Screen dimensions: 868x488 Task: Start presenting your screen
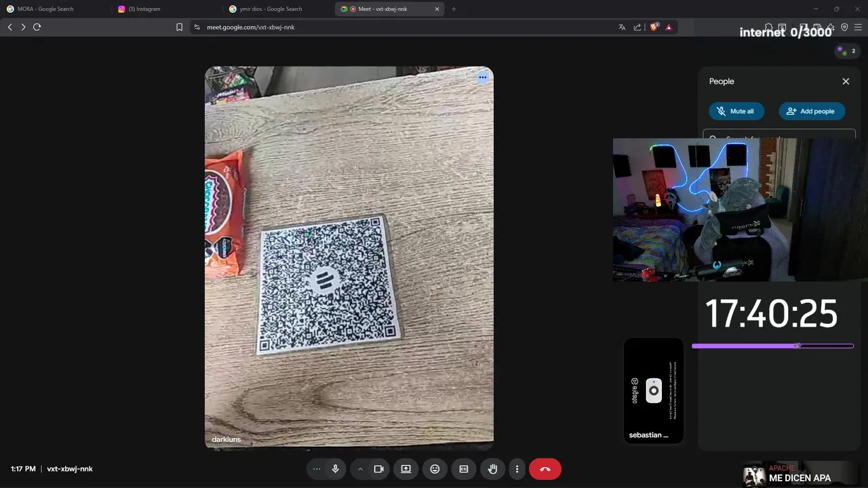pyautogui.click(x=406, y=469)
